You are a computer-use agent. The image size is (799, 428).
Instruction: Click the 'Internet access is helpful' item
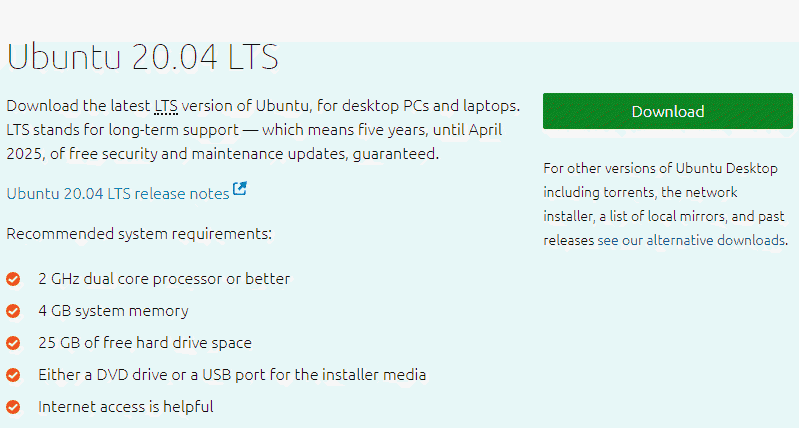(125, 406)
